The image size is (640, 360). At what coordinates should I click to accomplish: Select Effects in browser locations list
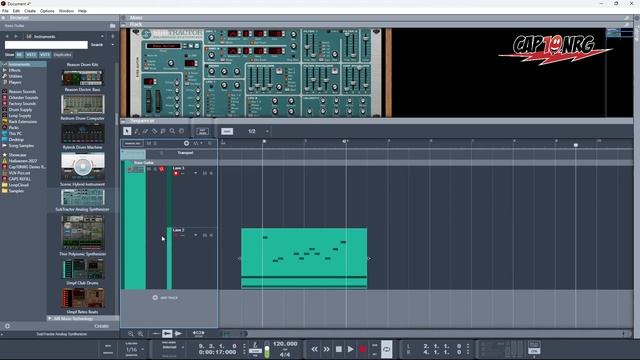click(14, 70)
